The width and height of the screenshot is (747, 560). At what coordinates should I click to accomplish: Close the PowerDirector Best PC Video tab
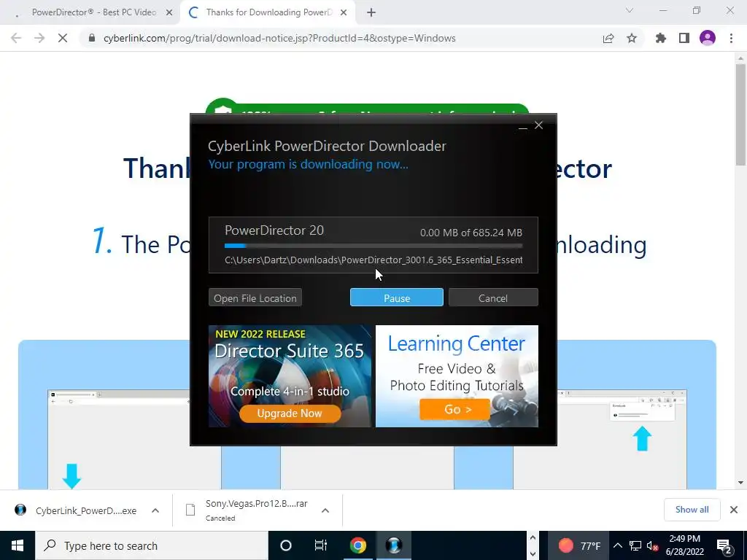[x=169, y=13]
